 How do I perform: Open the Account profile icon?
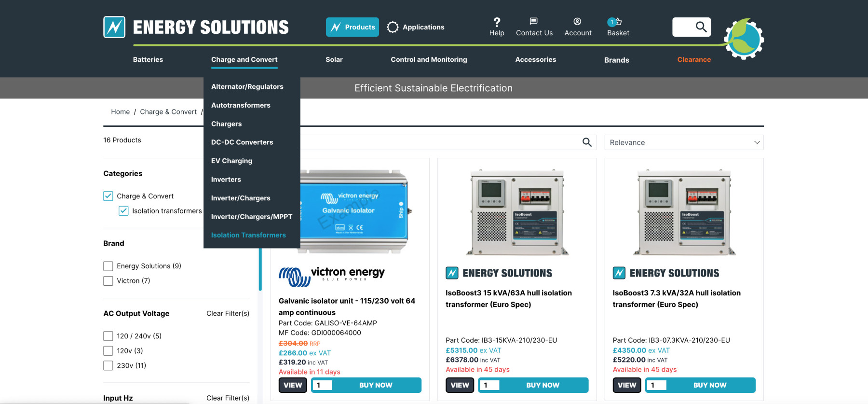click(577, 21)
